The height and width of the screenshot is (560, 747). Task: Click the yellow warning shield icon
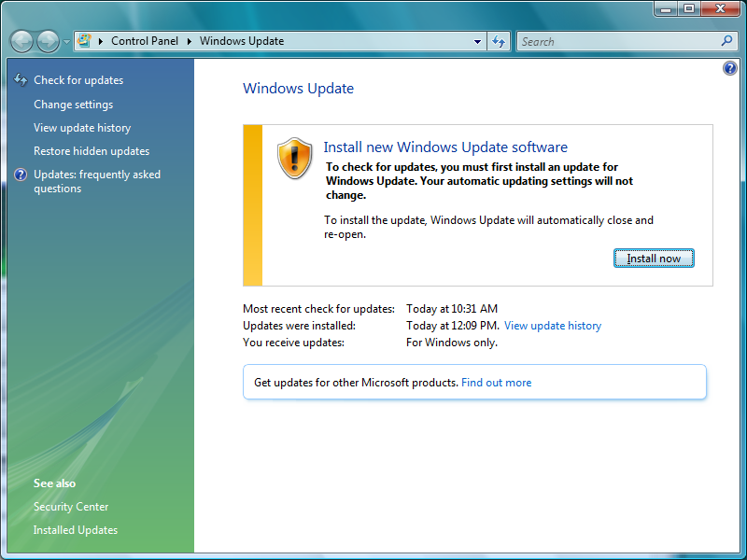click(294, 158)
